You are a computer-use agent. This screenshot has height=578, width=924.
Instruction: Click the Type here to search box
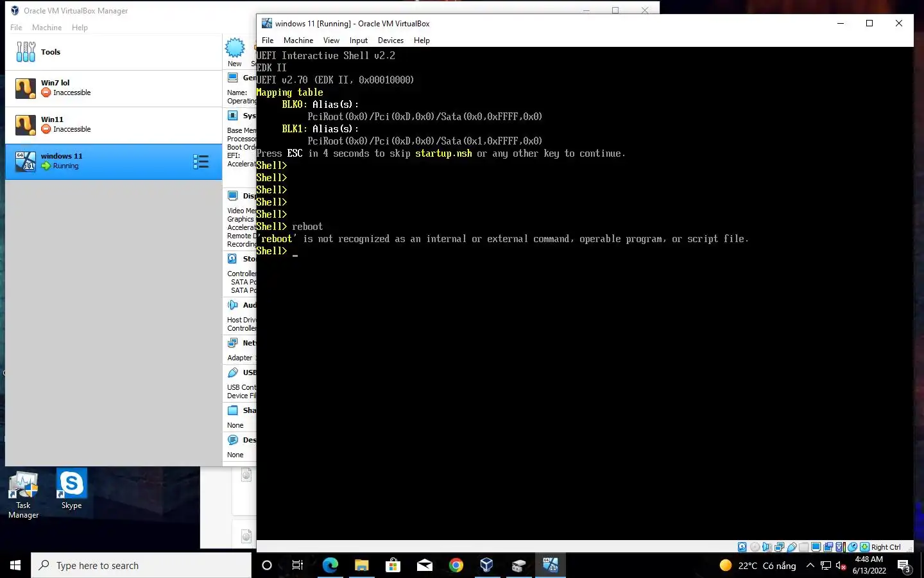141,565
